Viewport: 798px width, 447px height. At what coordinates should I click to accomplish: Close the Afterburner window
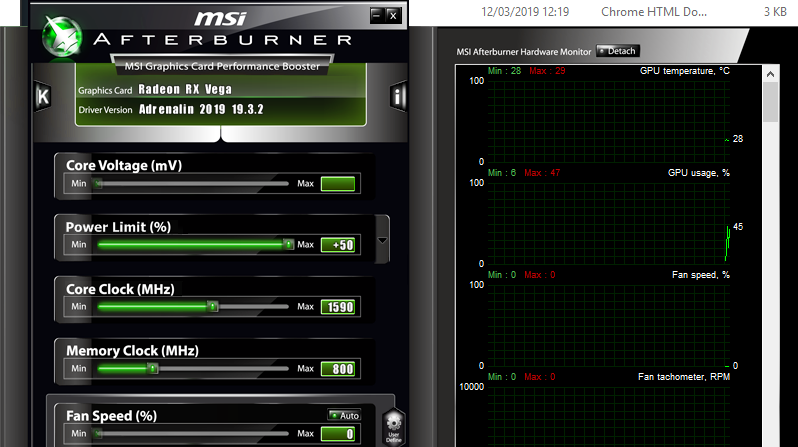pos(393,15)
